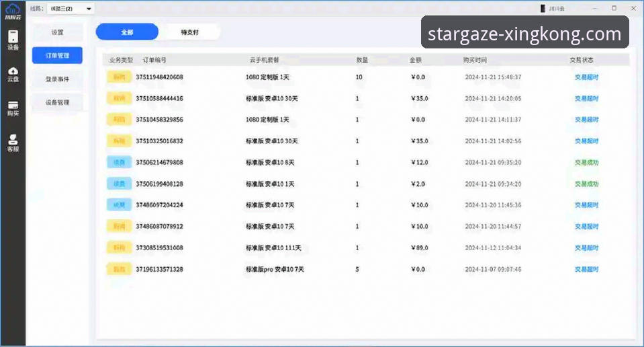Screen dimensions: 644x347
Task: Select order number 37506214679808
Action: point(159,162)
